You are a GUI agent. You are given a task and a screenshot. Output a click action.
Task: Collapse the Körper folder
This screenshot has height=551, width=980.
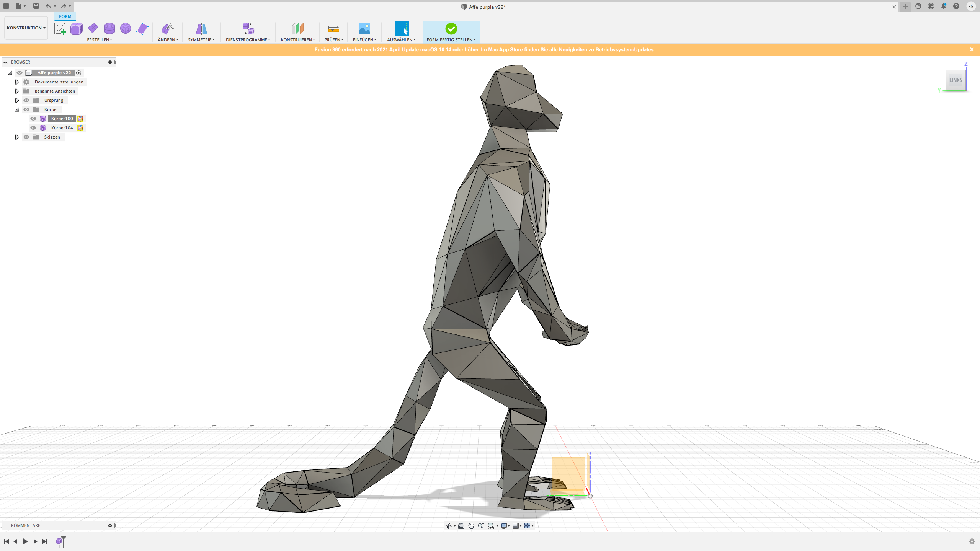pyautogui.click(x=17, y=109)
